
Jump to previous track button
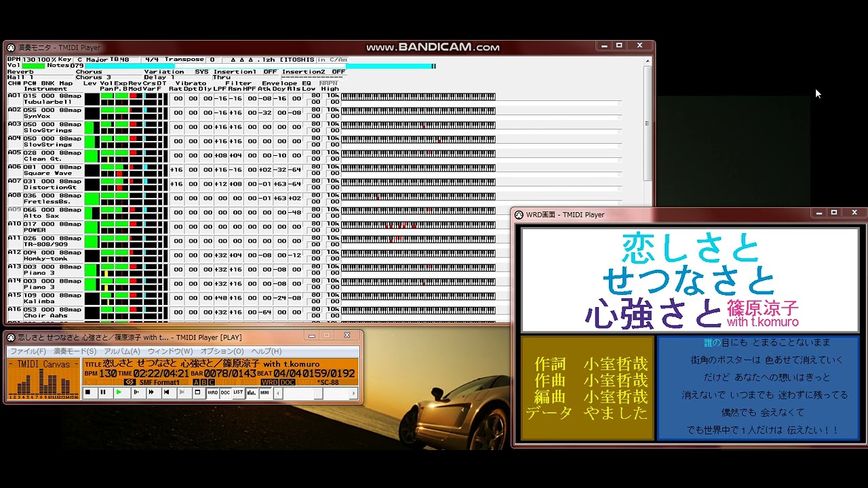click(x=166, y=392)
